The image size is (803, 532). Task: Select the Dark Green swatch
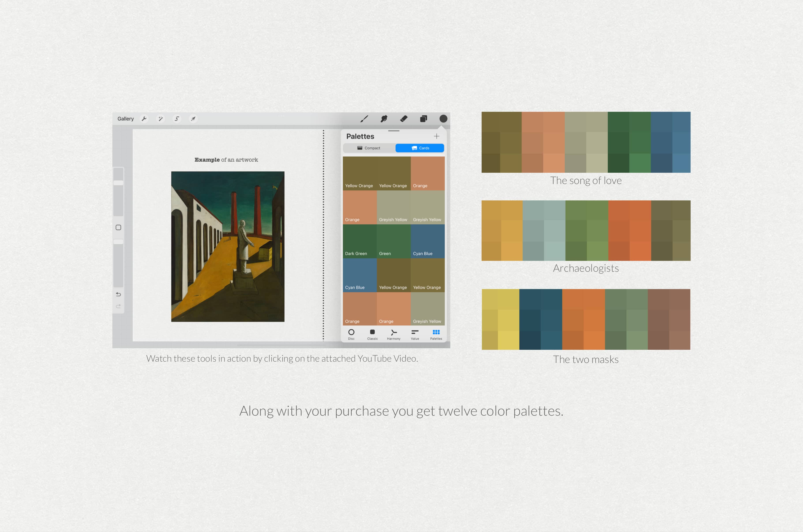click(360, 241)
